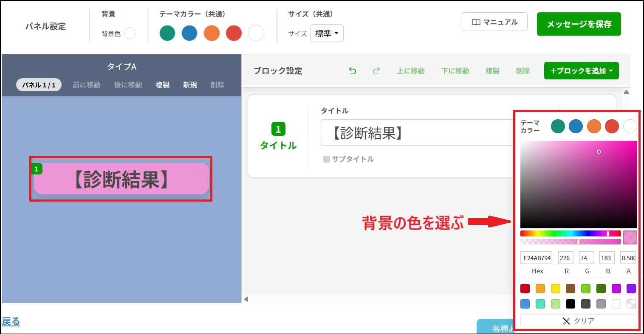
Task: Open the マニュアル manual button
Action: [x=494, y=22]
